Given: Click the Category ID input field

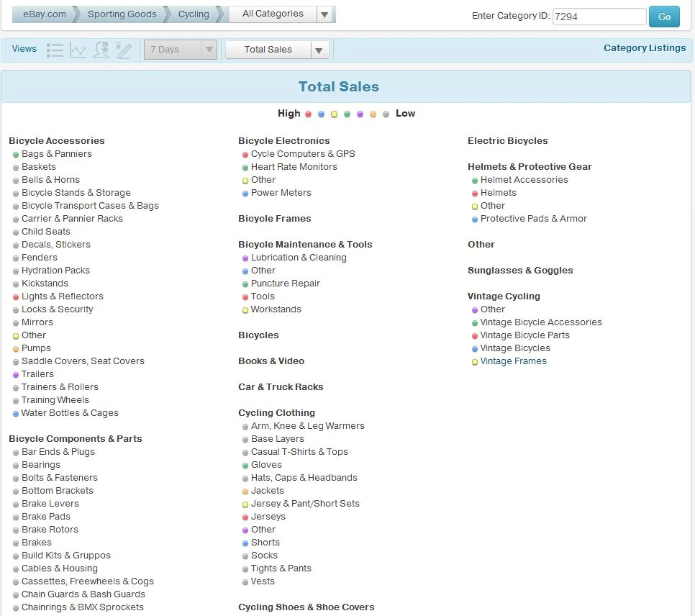Looking at the screenshot, I should click(599, 17).
